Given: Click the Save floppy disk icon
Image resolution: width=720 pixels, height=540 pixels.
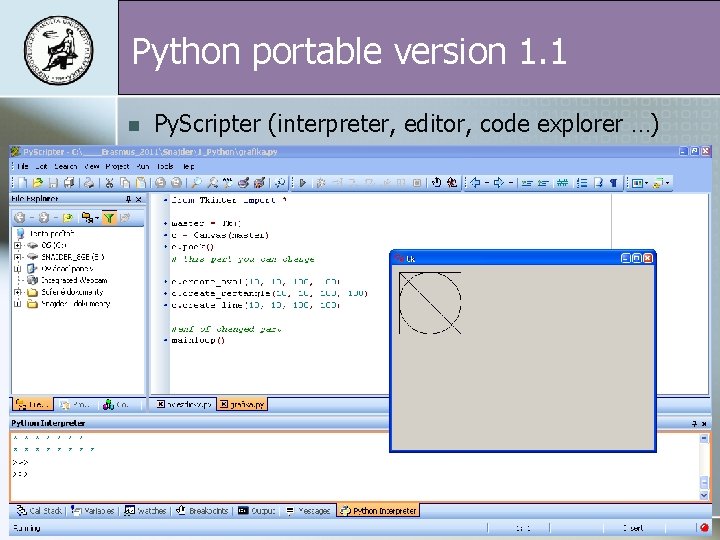Looking at the screenshot, I should (53, 183).
